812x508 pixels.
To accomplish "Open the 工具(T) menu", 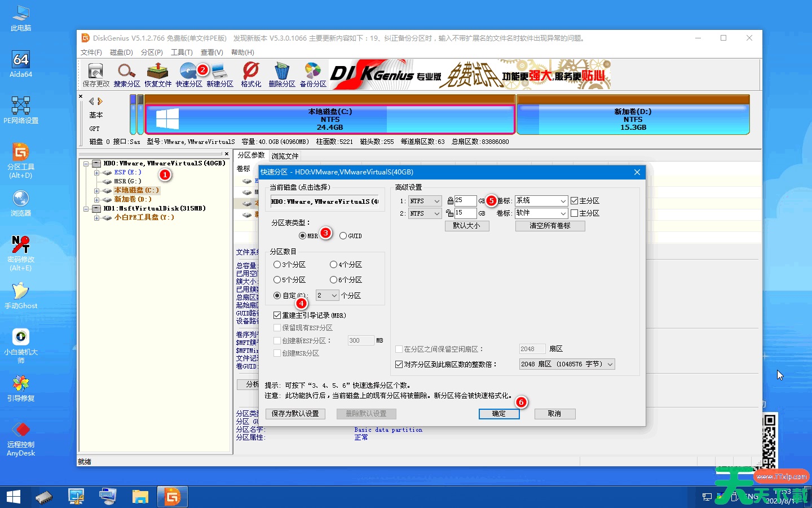I will 182,52.
